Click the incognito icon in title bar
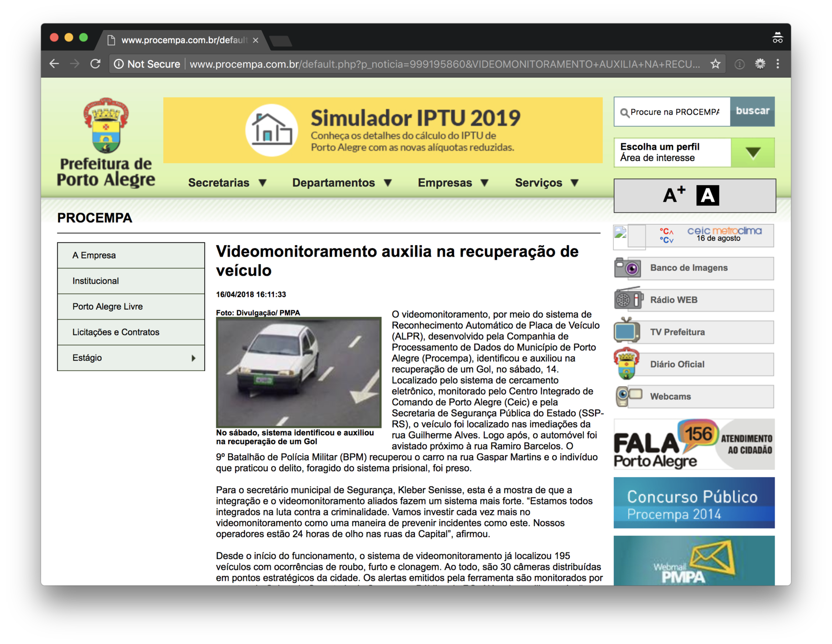The width and height of the screenshot is (832, 644). pos(778,37)
